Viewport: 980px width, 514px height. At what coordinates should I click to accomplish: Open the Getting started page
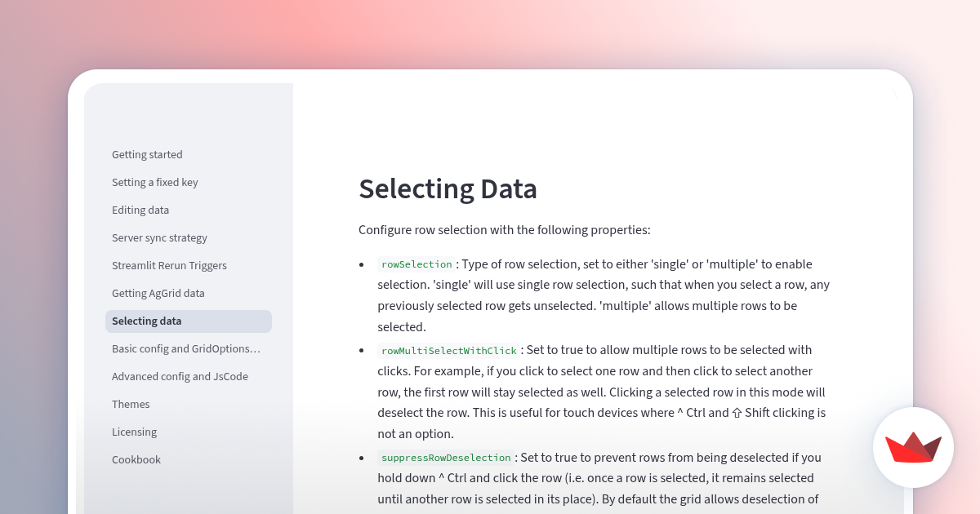point(147,154)
